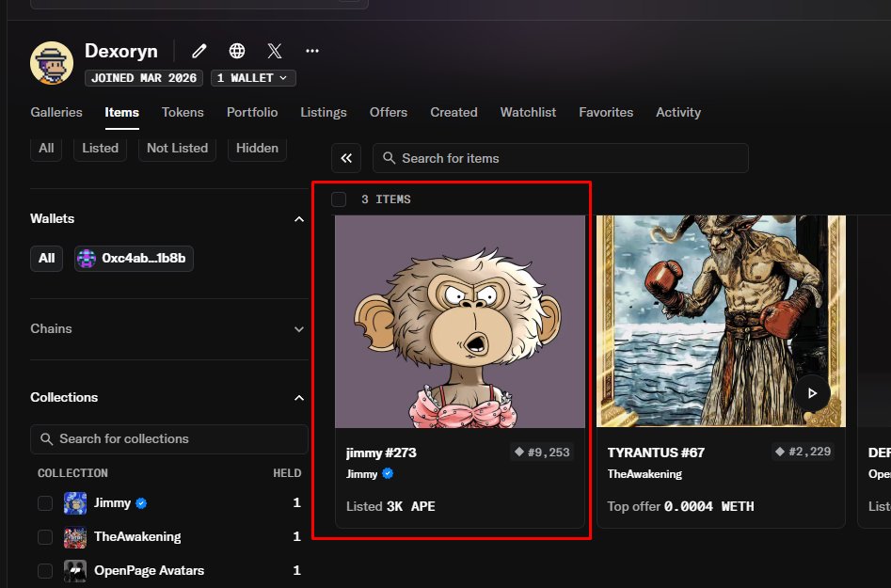The height and width of the screenshot is (588, 891).
Task: Switch to the Listings tab
Action: tap(324, 113)
